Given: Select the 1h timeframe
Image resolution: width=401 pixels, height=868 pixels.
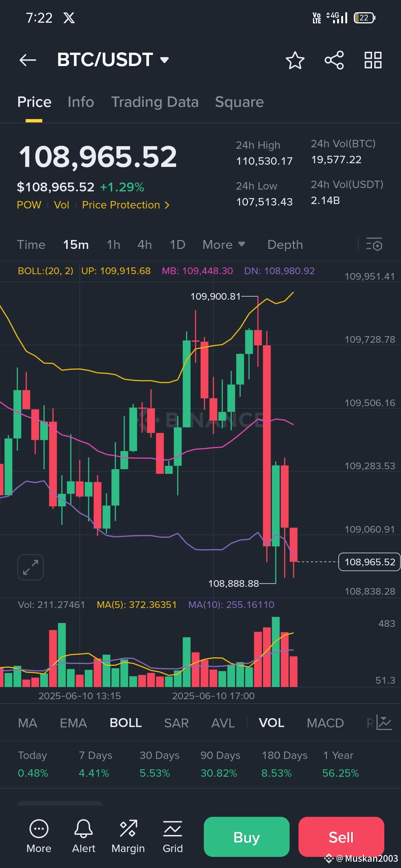Looking at the screenshot, I should pyautogui.click(x=113, y=244).
